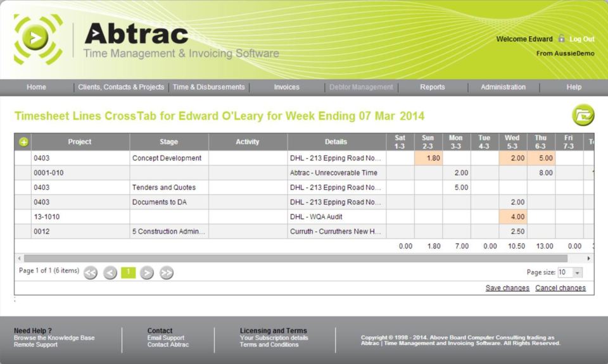
Task: Click the Mon 3-3 column header
Action: coord(456,142)
